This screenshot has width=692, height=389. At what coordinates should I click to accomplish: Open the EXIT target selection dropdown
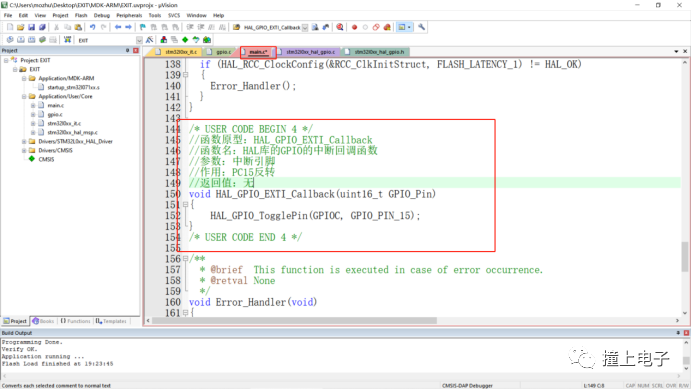pos(139,40)
